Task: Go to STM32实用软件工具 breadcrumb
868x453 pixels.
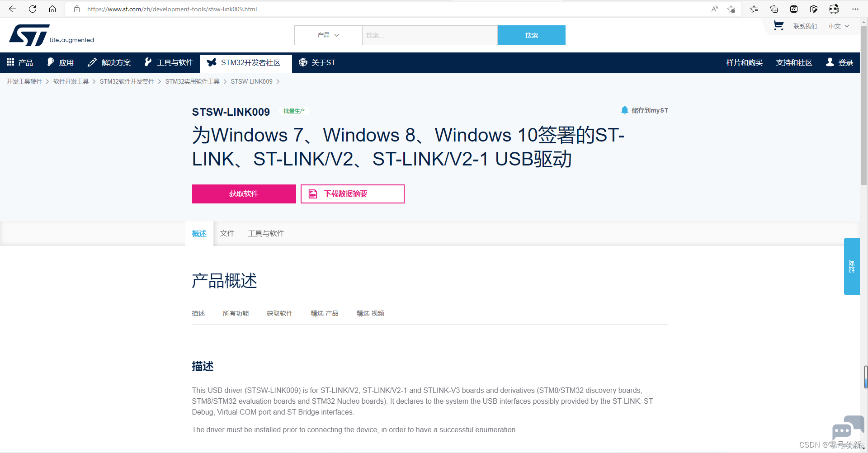Action: pos(193,81)
